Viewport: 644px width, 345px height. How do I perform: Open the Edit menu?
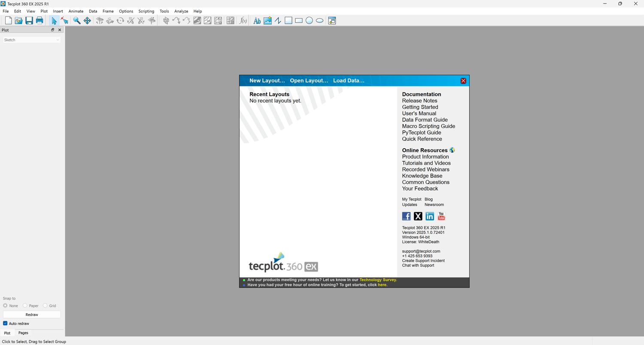click(x=18, y=11)
